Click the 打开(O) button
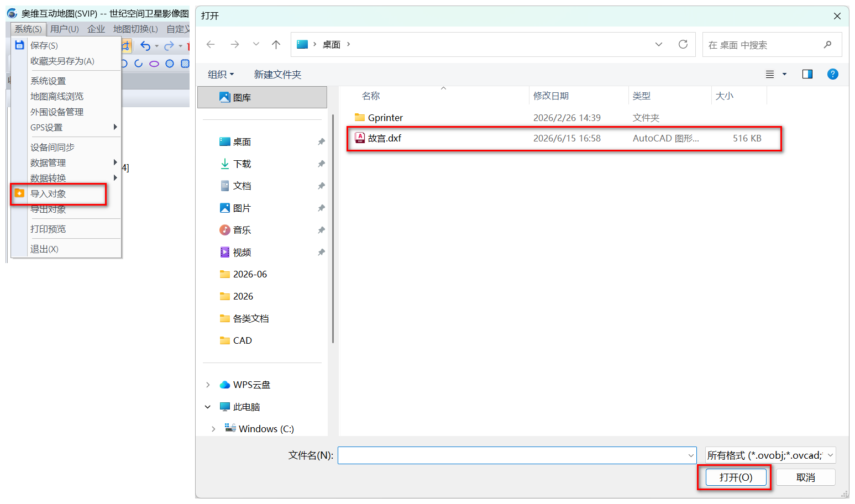Screen dimensions: 855x504 pyautogui.click(x=736, y=477)
